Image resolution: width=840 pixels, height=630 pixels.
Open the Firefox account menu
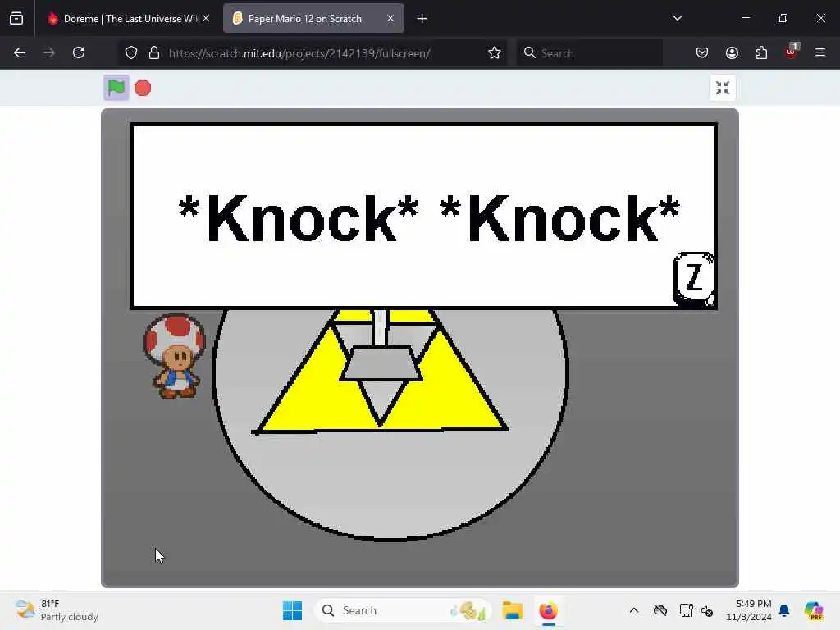point(732,52)
